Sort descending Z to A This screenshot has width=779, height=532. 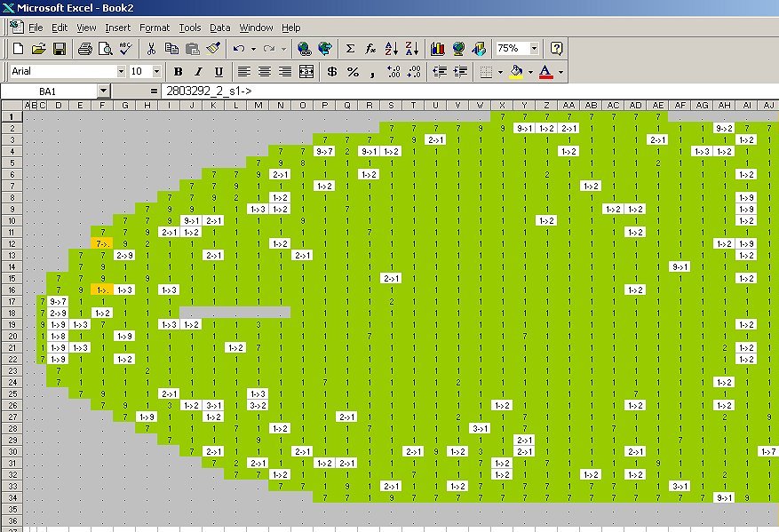412,49
